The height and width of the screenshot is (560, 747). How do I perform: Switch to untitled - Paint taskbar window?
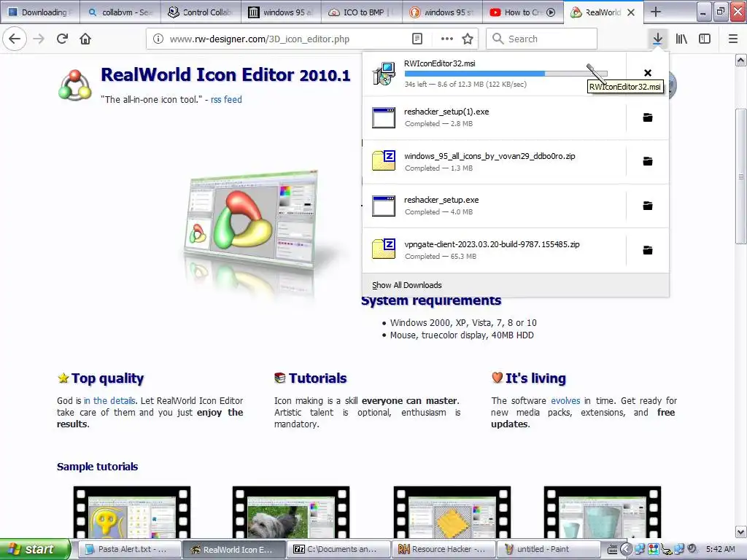point(548,550)
